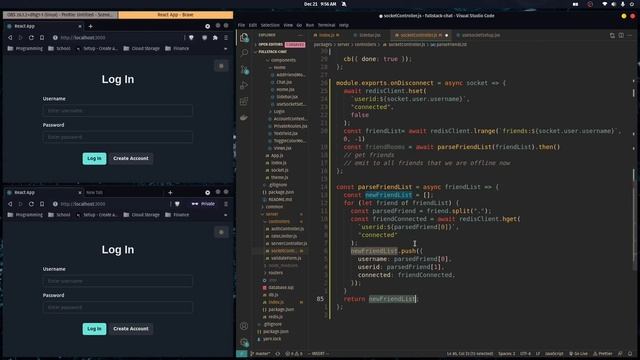Switch to the index.js editor tab
This screenshot has height=360, width=640.
327,36
